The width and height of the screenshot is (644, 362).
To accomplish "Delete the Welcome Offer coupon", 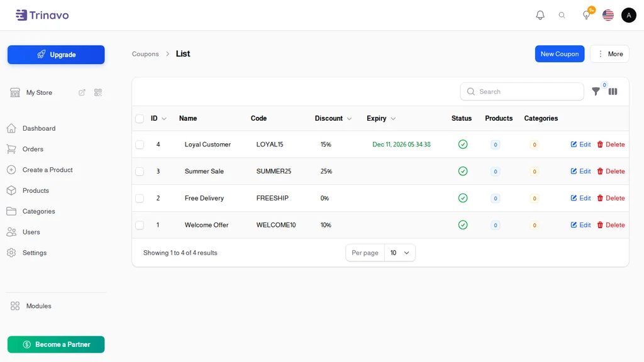I will (x=611, y=225).
